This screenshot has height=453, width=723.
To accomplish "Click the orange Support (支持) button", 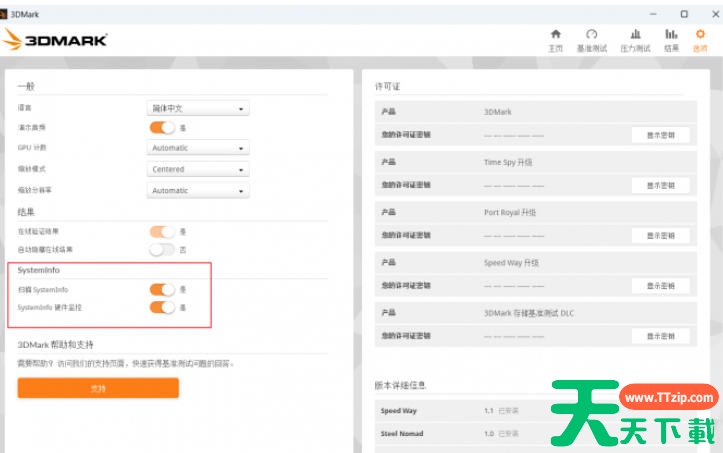I will [x=98, y=388].
